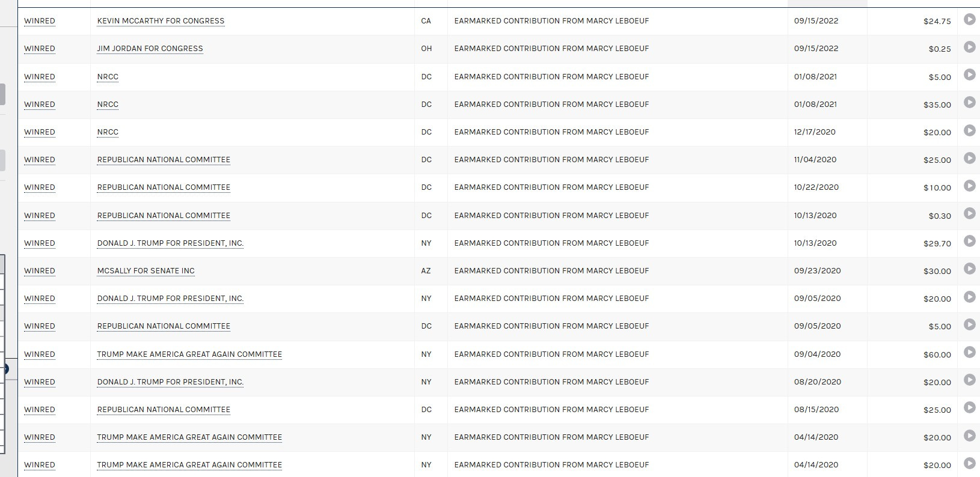Expand arrow for Trump for President 09/05/2020 row

click(969, 297)
